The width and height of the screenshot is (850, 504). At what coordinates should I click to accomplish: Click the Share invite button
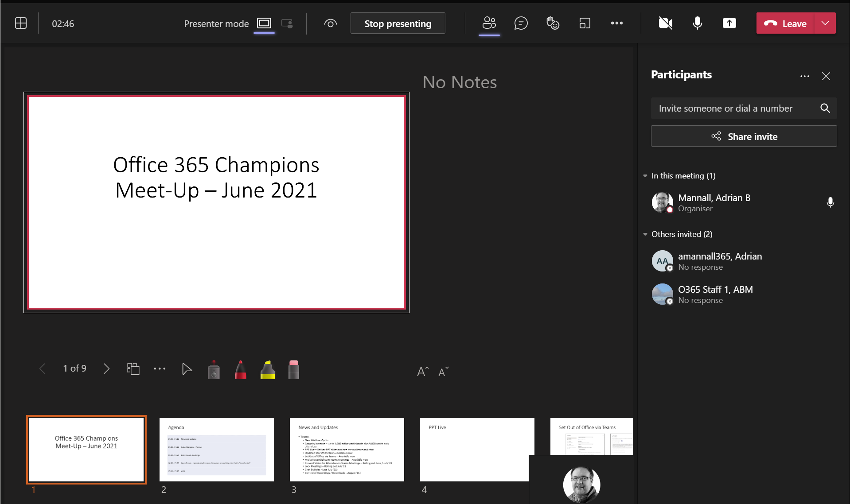click(743, 136)
